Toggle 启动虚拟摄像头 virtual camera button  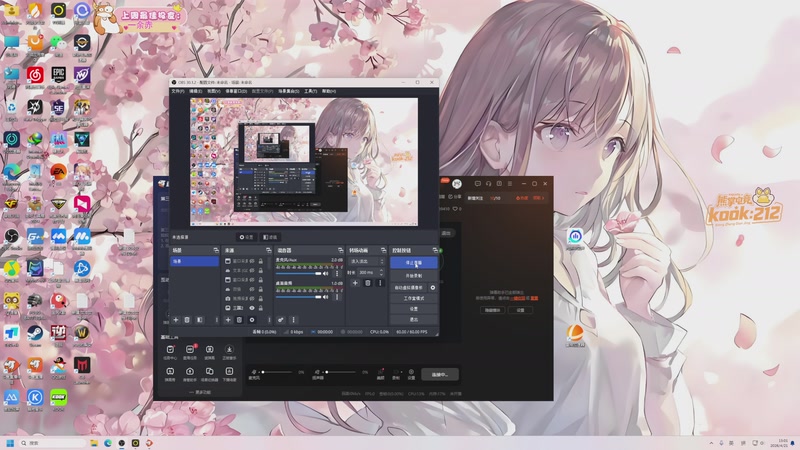click(x=409, y=288)
